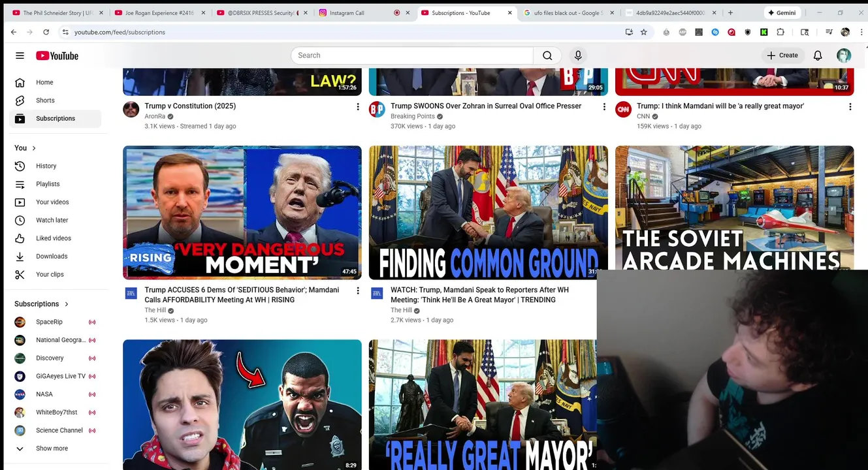Select Home in the sidebar
This screenshot has height=470, width=868.
[56, 82]
